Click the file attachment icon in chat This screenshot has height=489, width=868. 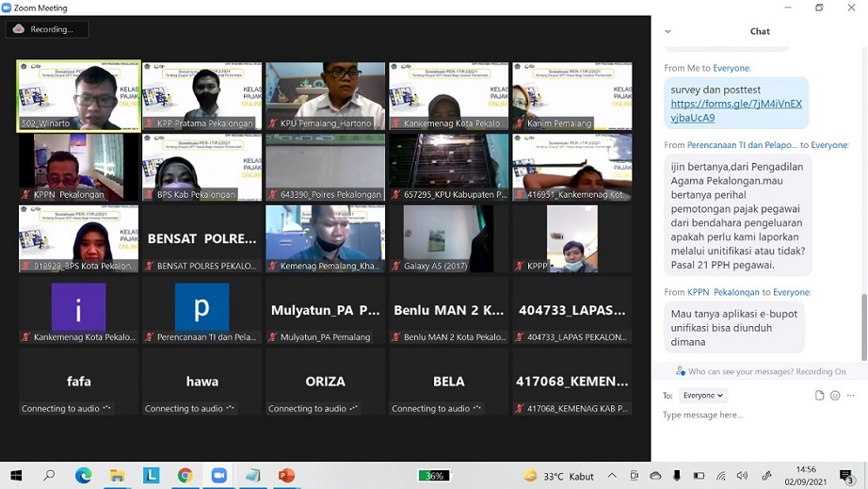tap(819, 396)
